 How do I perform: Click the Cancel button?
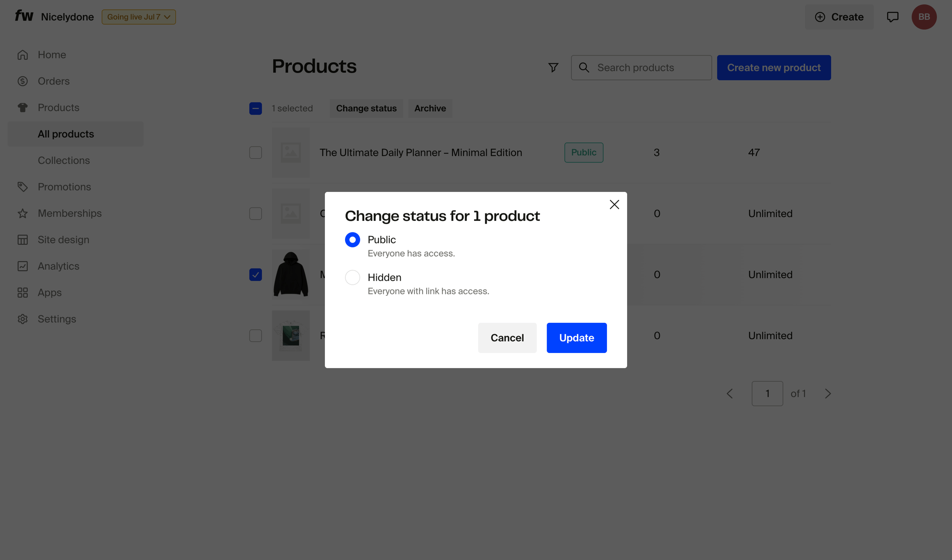click(x=507, y=338)
